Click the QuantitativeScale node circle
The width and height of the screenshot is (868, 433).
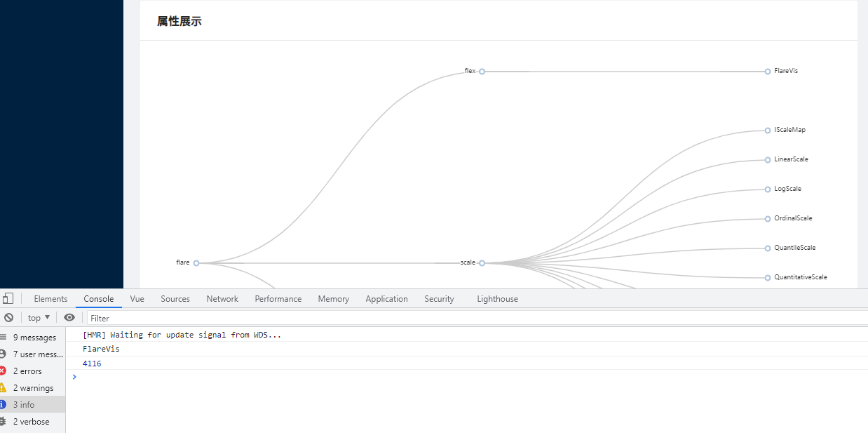click(768, 278)
